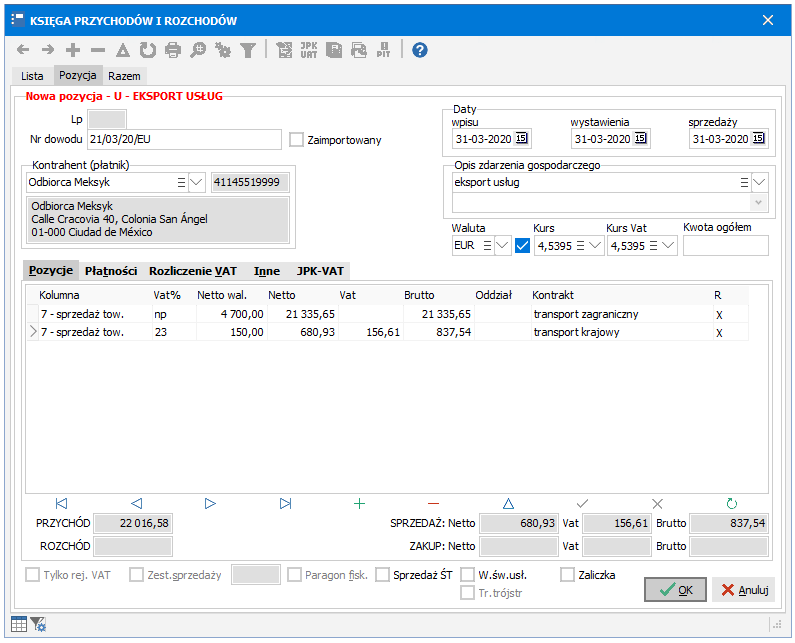Expand the Waluta EUR dropdown

(502, 246)
